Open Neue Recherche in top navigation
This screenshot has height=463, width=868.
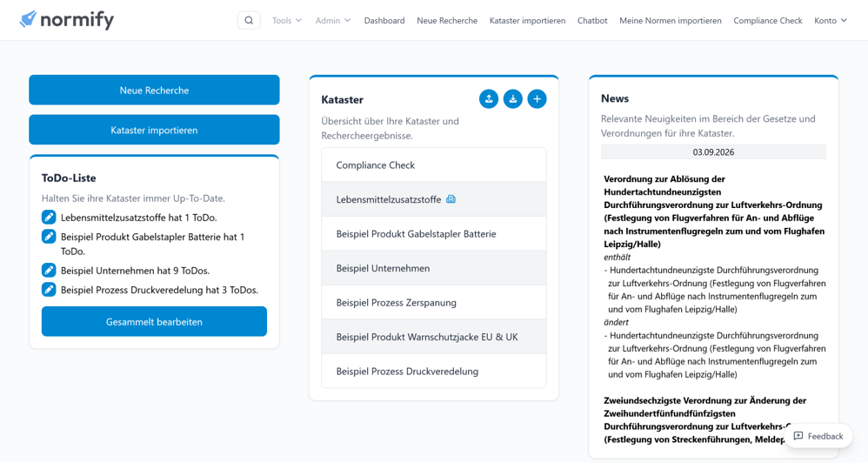click(x=447, y=21)
